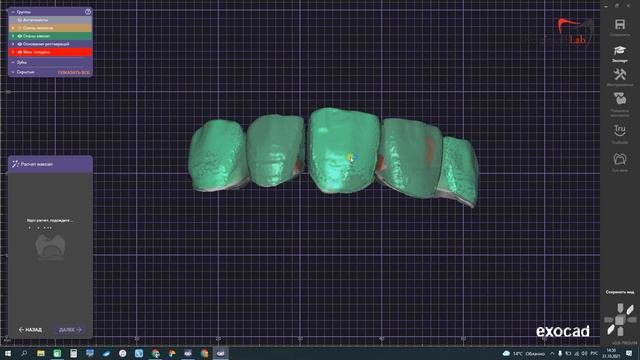The width and height of the screenshot is (640, 360).
Task: Open the TruSmile icon in right toolbar
Action: click(x=620, y=130)
